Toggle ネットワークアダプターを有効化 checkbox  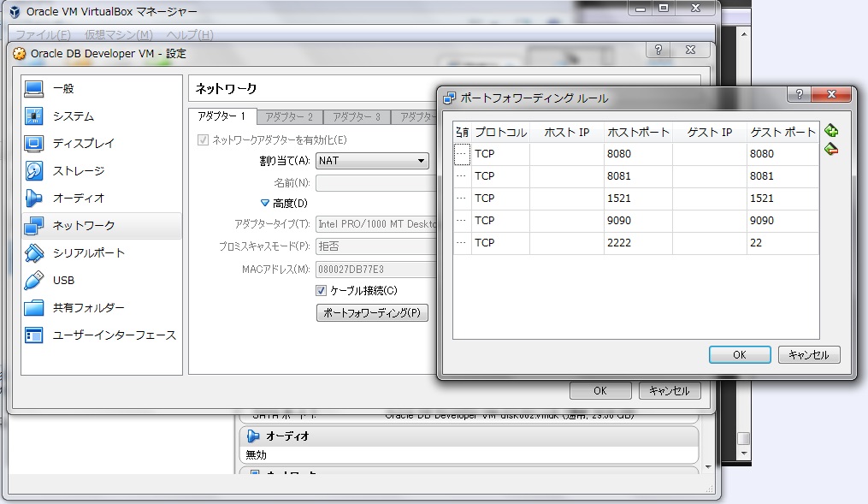[203, 139]
